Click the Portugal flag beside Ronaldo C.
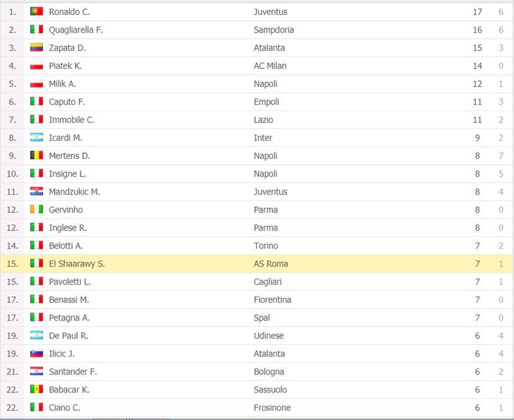This screenshot has width=514, height=420. click(x=37, y=12)
